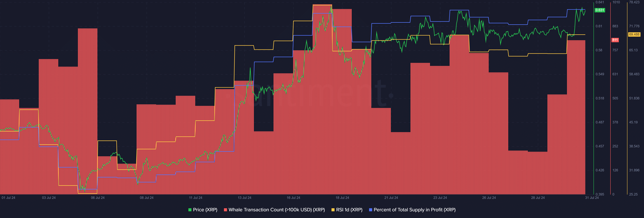Screen dimensions: 644x218
Task: Click the red Whale Transaction legend swatch
Action: (x=226, y=210)
